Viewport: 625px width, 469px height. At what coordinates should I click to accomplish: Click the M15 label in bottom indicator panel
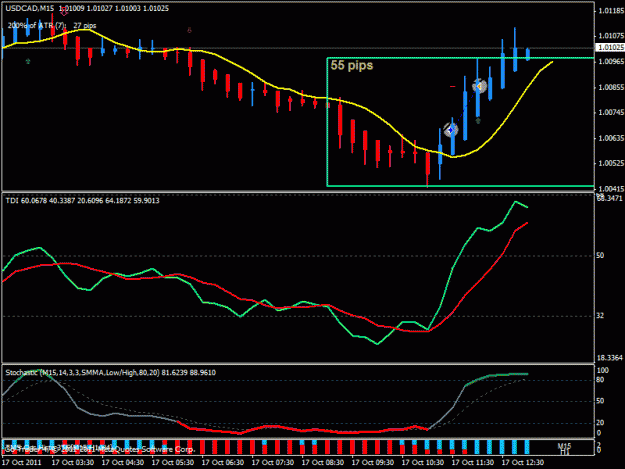click(x=564, y=446)
